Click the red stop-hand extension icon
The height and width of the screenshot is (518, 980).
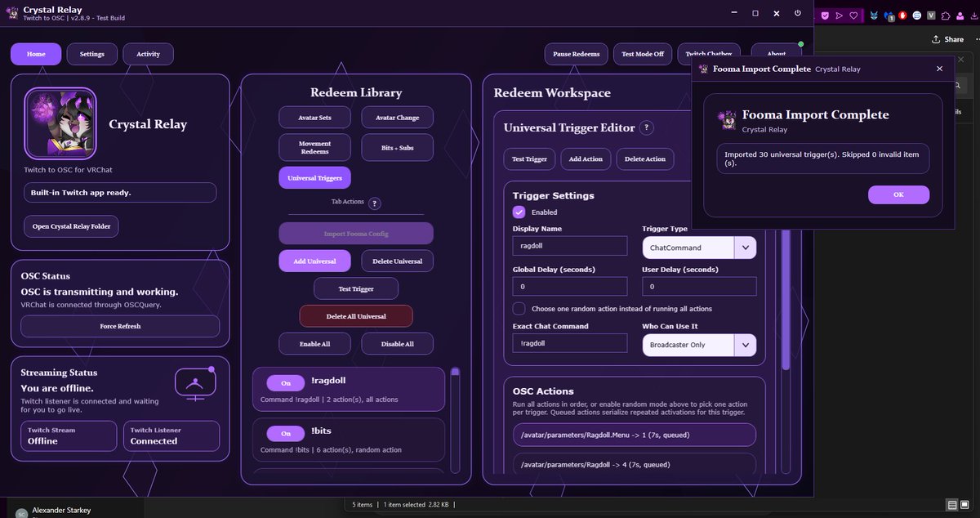tap(903, 16)
